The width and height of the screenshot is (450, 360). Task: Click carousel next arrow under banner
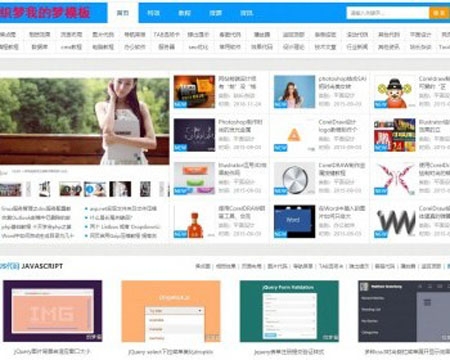[162, 189]
